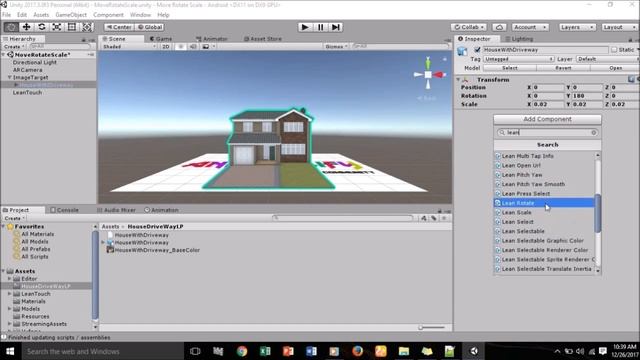Save project search star icon
Viewport: 640px width, 360px height.
pyautogui.click(x=444, y=218)
